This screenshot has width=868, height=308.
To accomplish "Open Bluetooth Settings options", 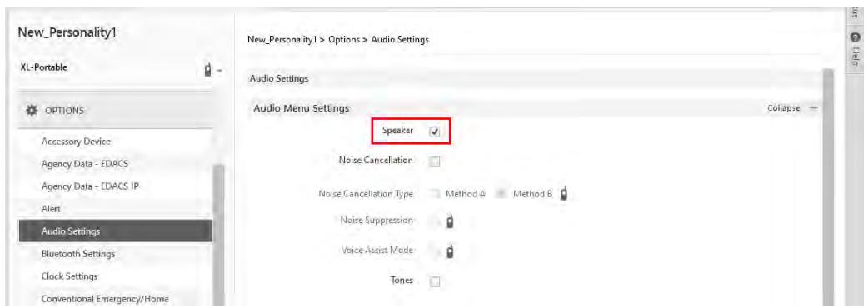I will point(78,254).
